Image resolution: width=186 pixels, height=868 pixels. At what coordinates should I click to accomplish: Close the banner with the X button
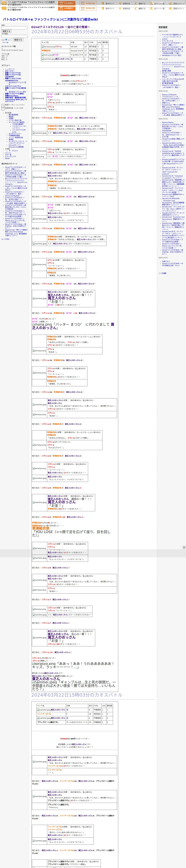(184, 548)
